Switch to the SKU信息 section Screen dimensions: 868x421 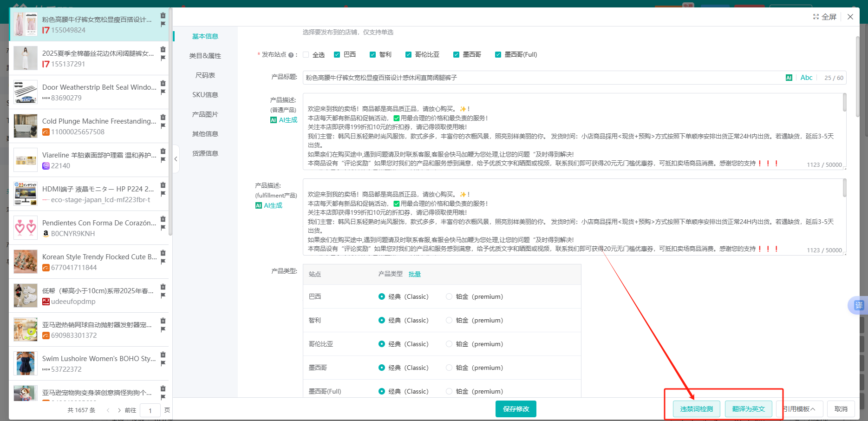pos(205,95)
